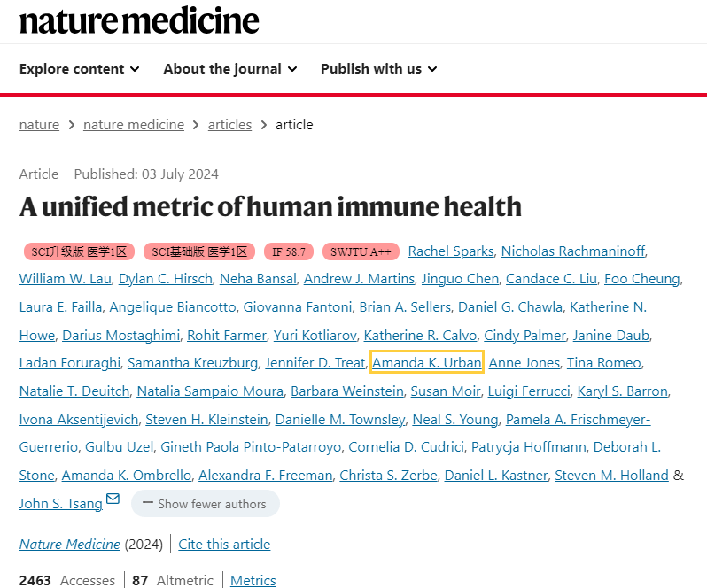
Task: Open author John S. Tsang's details
Action: tap(60, 504)
